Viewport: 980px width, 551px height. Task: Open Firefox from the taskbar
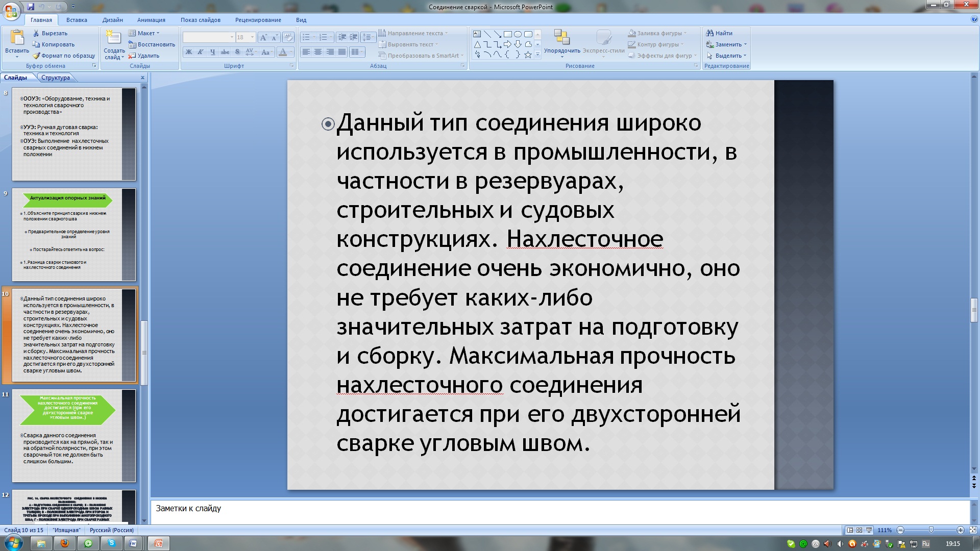(64, 543)
